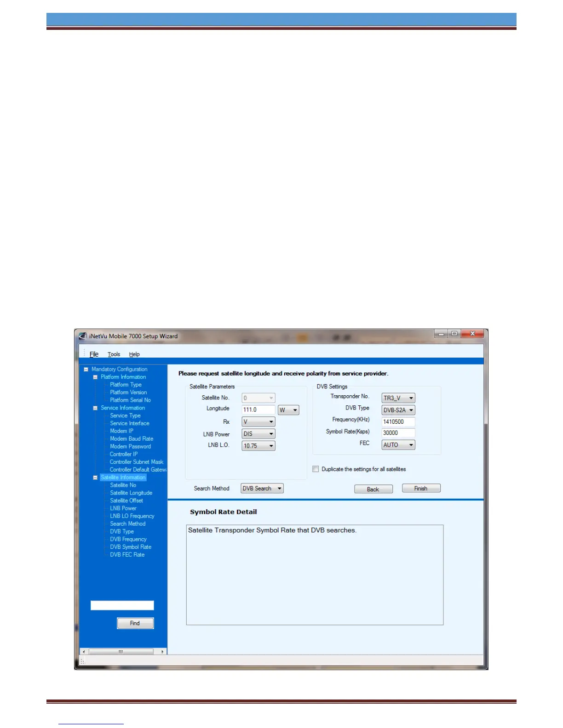Click the search box above Find

point(122,605)
